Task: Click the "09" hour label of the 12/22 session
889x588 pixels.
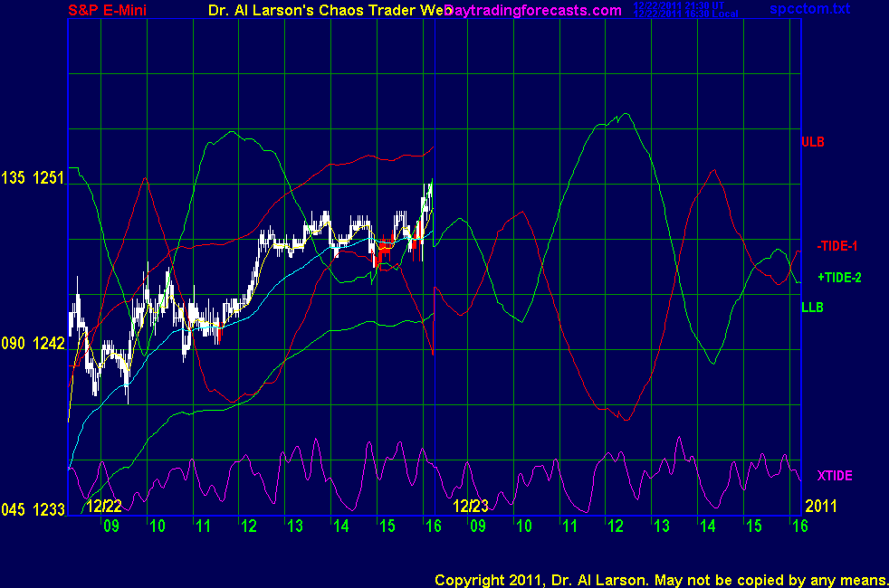Action: tap(111, 526)
